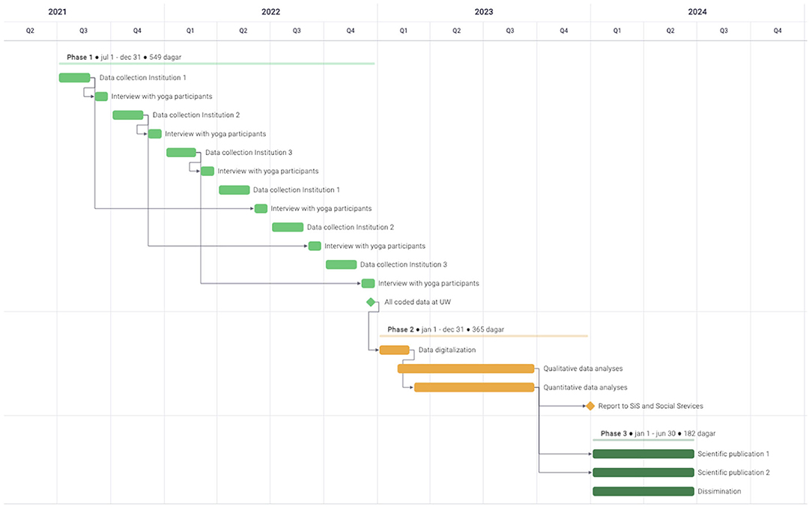Image resolution: width=812 pixels, height=507 pixels.
Task: Select the Report to SiS milestone diamond
Action: [x=590, y=406]
